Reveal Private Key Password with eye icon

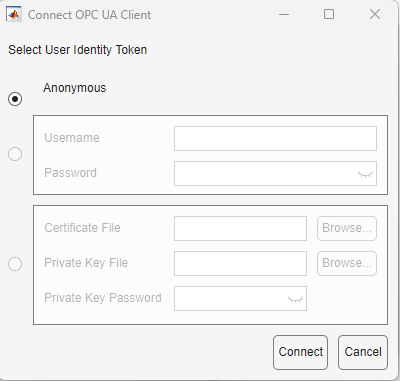tap(295, 299)
